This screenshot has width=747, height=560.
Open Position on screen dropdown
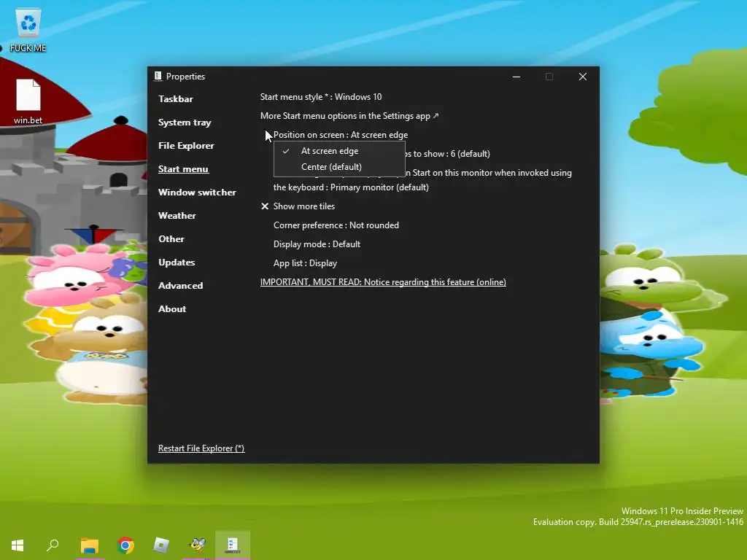[x=341, y=135]
